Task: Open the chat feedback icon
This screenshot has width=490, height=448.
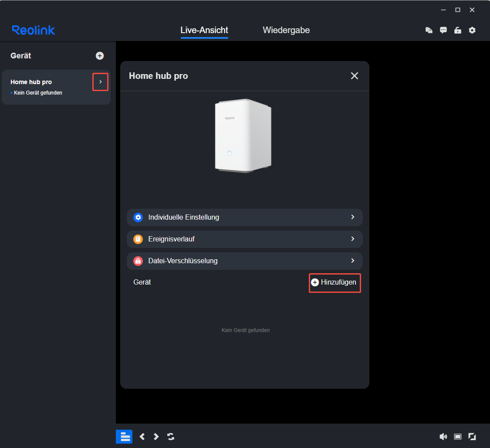Action: tap(443, 30)
